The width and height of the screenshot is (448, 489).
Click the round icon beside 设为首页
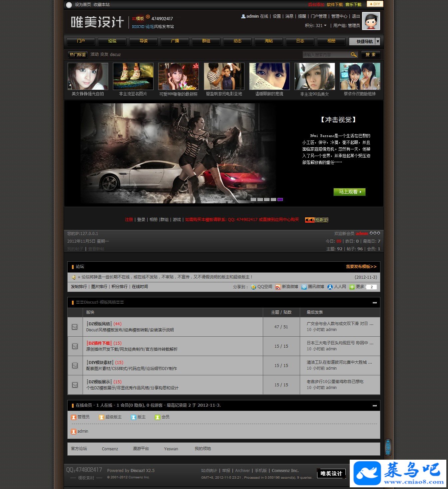click(x=69, y=5)
